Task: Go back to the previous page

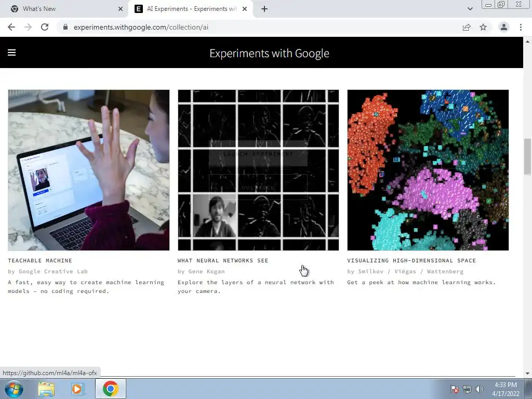Action: 11,27
